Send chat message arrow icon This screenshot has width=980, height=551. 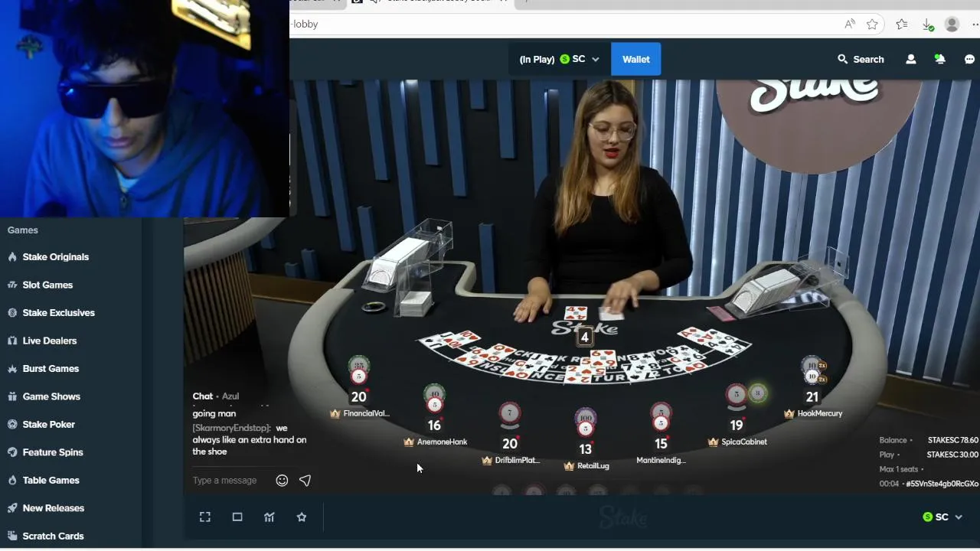pos(305,481)
